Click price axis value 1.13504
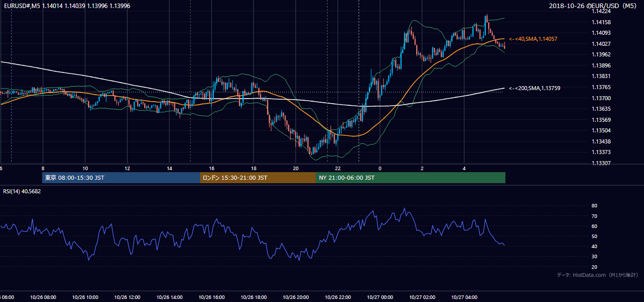644x302 pixels. pyautogui.click(x=601, y=130)
